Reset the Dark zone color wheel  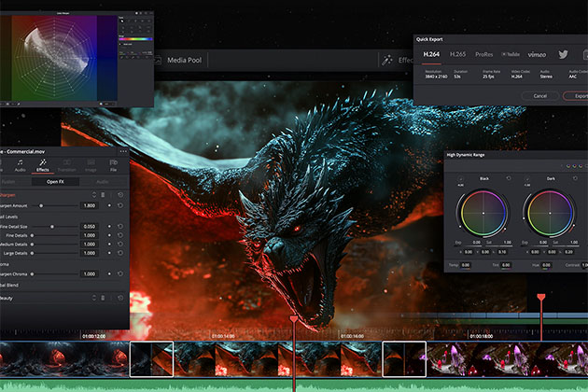[x=575, y=178]
